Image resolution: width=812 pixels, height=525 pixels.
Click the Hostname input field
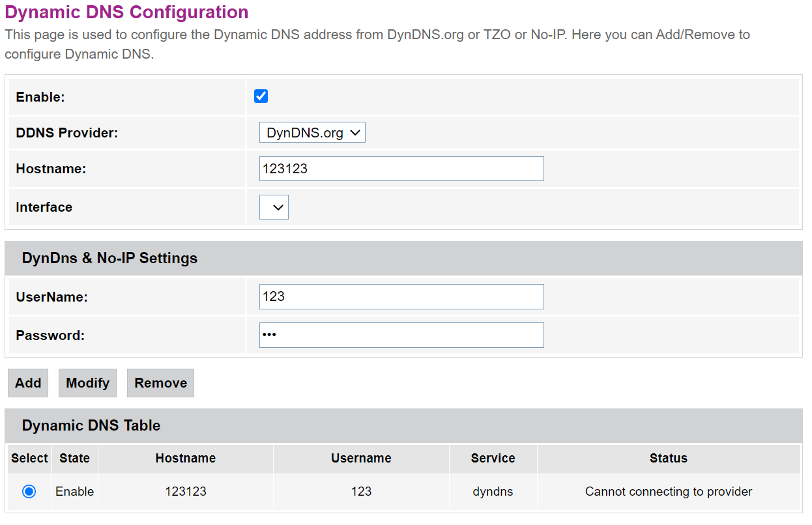point(401,169)
